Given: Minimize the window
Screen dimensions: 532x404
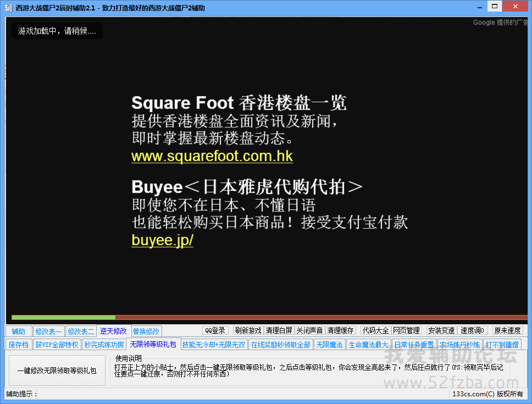Looking at the screenshot, I should [x=480, y=7].
